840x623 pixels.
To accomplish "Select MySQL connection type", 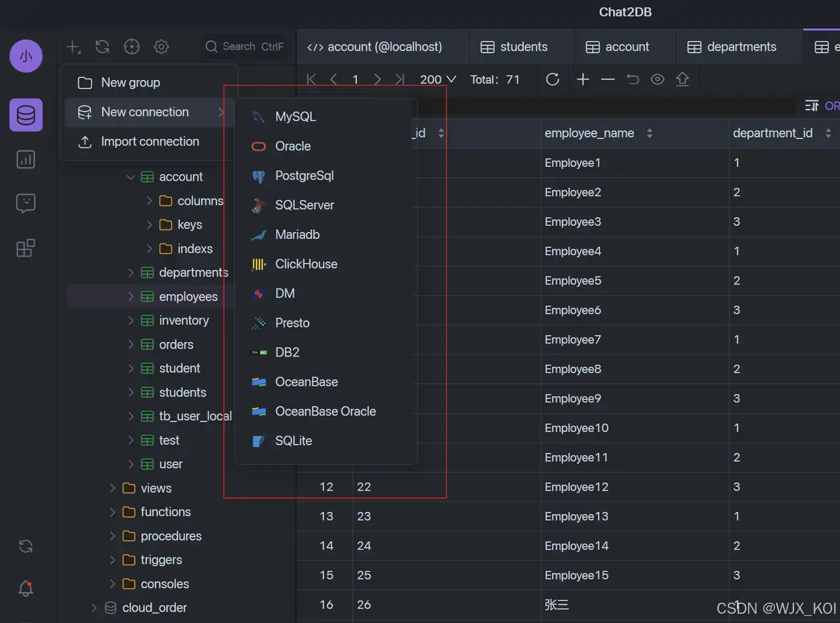I will tap(326, 117).
